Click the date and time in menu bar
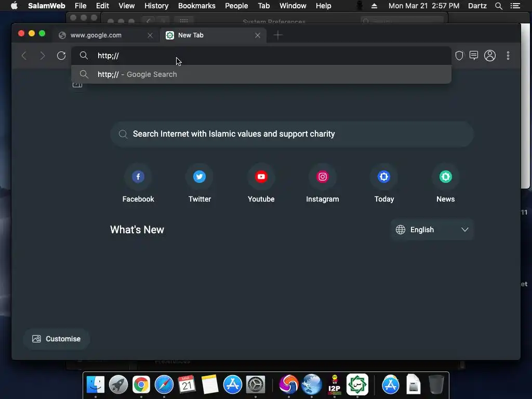 point(424,6)
